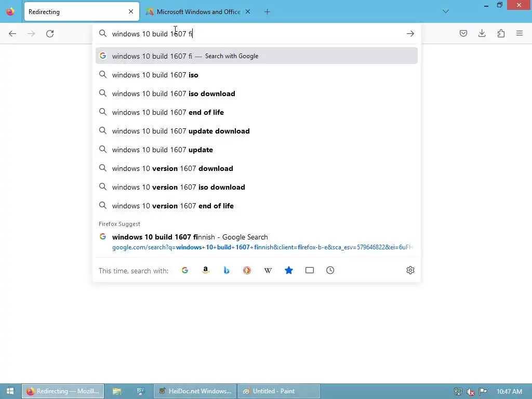Open search settings gear icon
The height and width of the screenshot is (399, 532).
tap(410, 270)
